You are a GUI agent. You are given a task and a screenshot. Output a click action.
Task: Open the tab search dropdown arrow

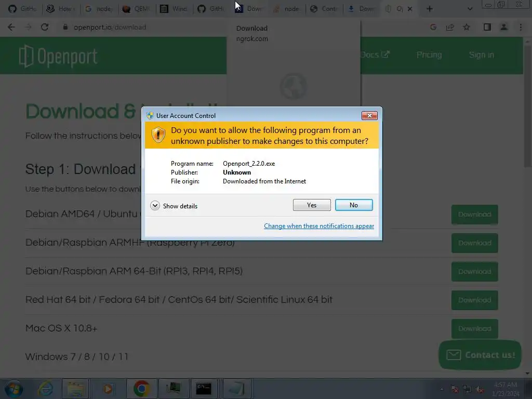pos(470,9)
